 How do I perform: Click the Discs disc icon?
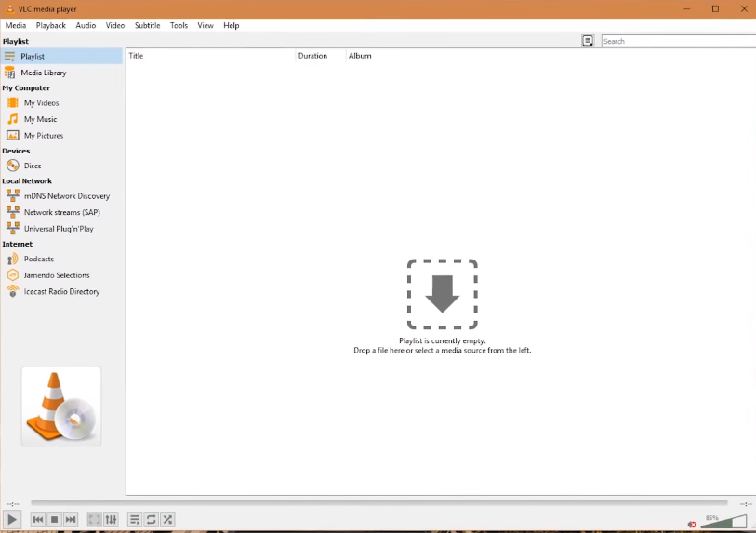[13, 166]
